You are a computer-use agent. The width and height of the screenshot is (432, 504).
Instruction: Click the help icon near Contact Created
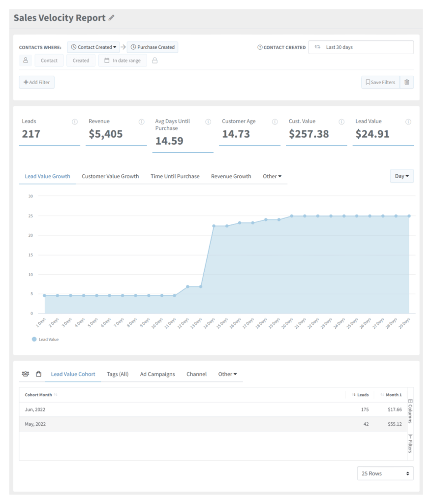point(260,47)
